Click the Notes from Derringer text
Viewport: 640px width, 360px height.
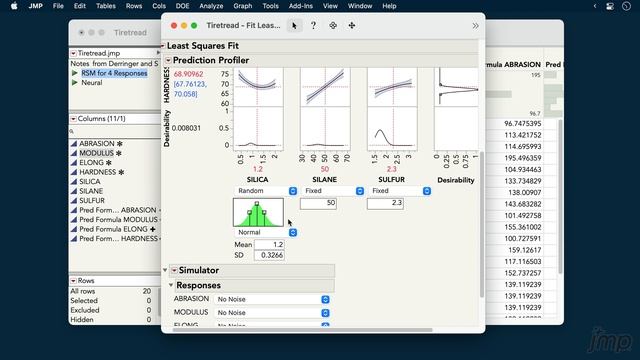click(x=114, y=64)
